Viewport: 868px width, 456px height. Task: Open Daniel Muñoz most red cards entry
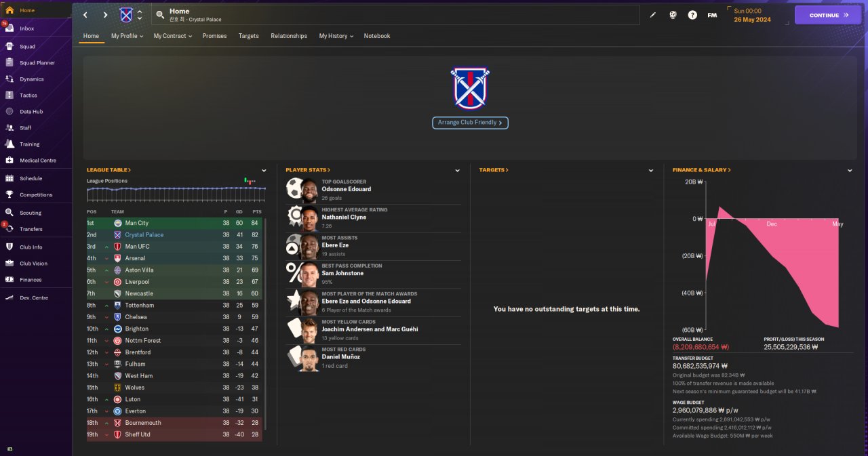tap(373, 358)
